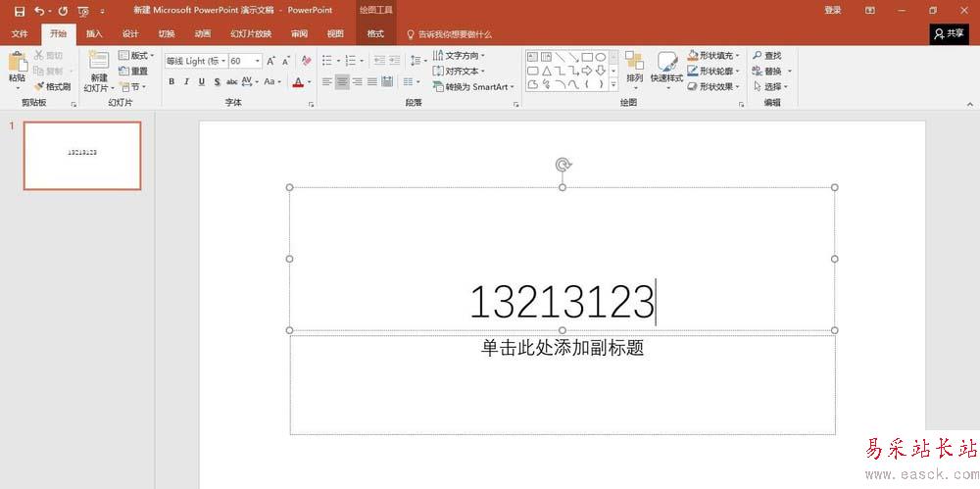Select the oval shape in shapes gallery
The height and width of the screenshot is (489, 980).
(600, 57)
